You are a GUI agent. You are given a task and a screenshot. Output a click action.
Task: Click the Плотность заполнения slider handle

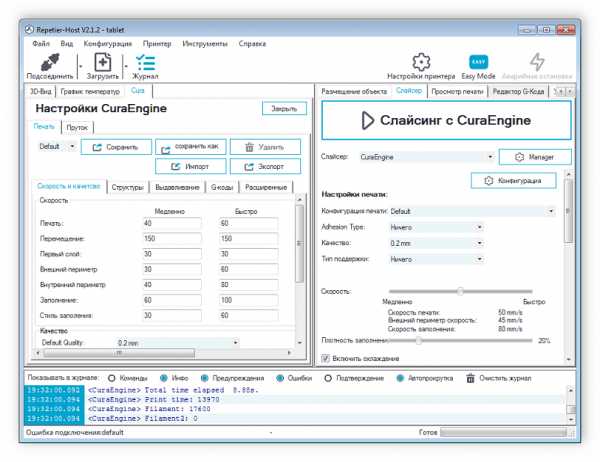click(x=419, y=340)
